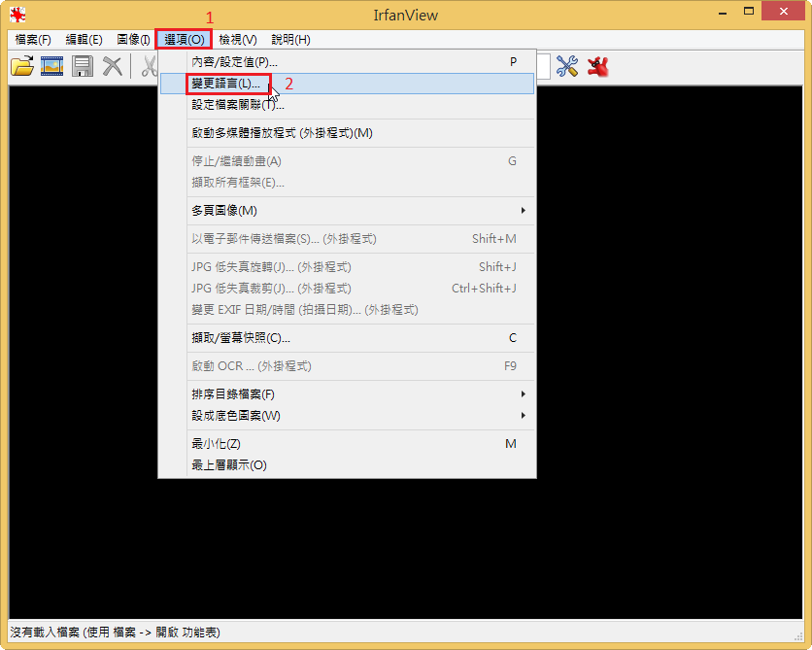Screen dimensions: 812x650
Task: Select 擷取所有框架(E)... menu entry
Action: coord(347,183)
